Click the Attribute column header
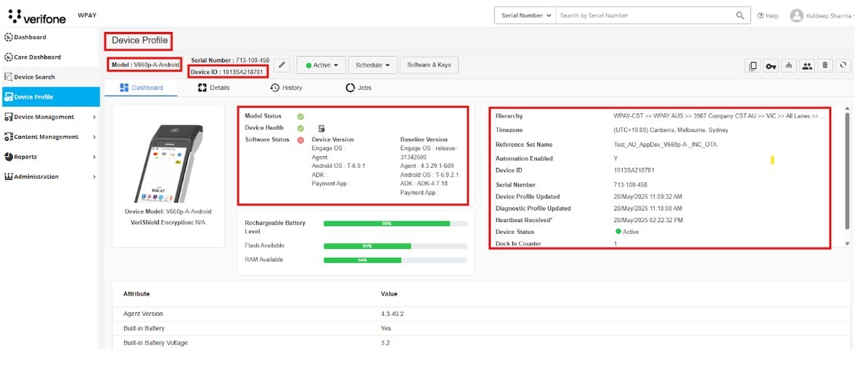 136,294
